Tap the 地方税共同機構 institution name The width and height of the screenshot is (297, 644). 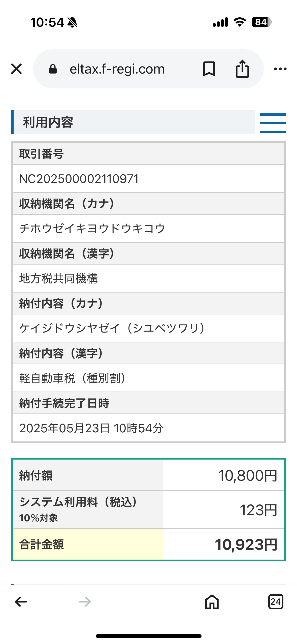(x=58, y=278)
